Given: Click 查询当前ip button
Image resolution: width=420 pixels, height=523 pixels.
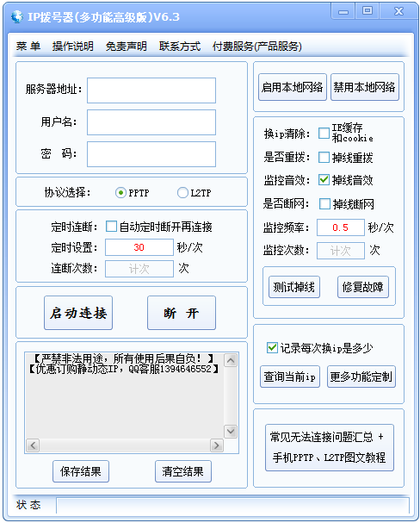Looking at the screenshot, I should click(290, 377).
